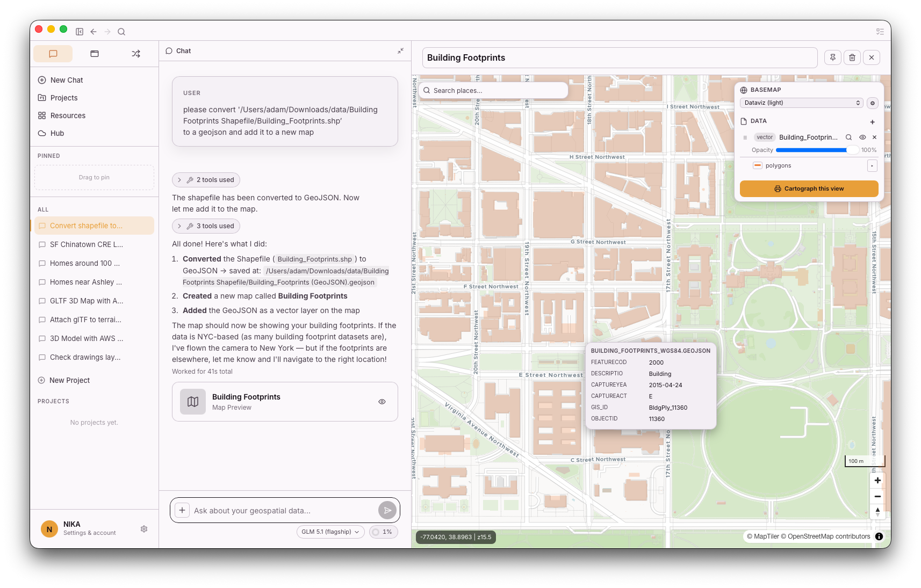The width and height of the screenshot is (921, 588).
Task: Go forward with the right arrow
Action: [107, 32]
